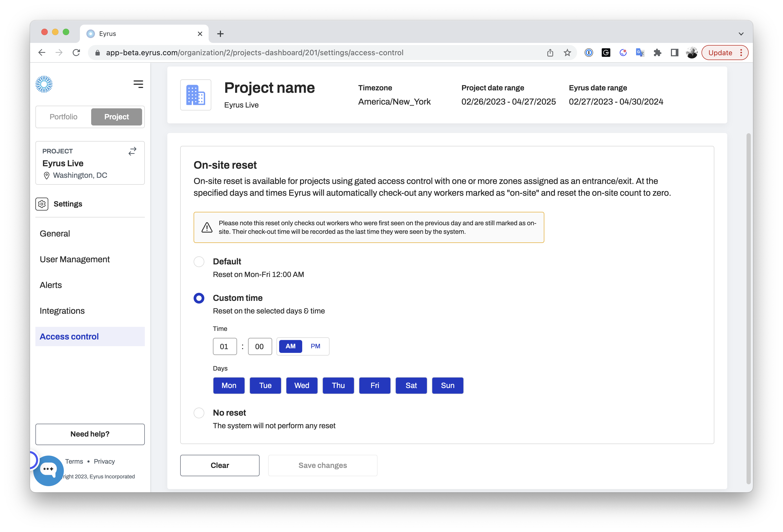Open the Terms link

pyautogui.click(x=74, y=461)
